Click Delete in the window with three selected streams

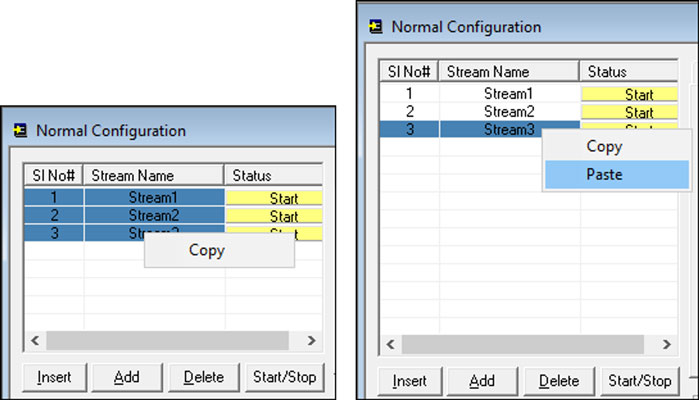[203, 377]
